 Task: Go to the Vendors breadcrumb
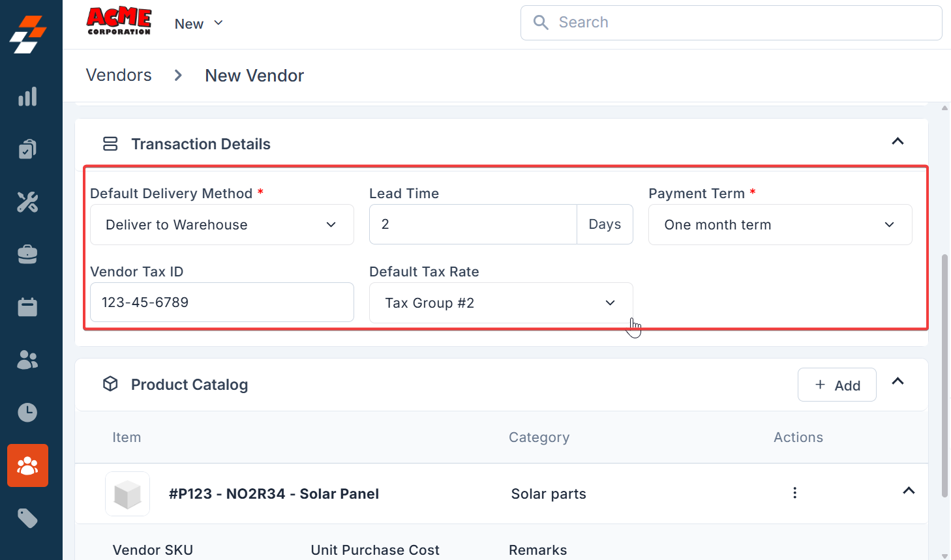pos(119,75)
